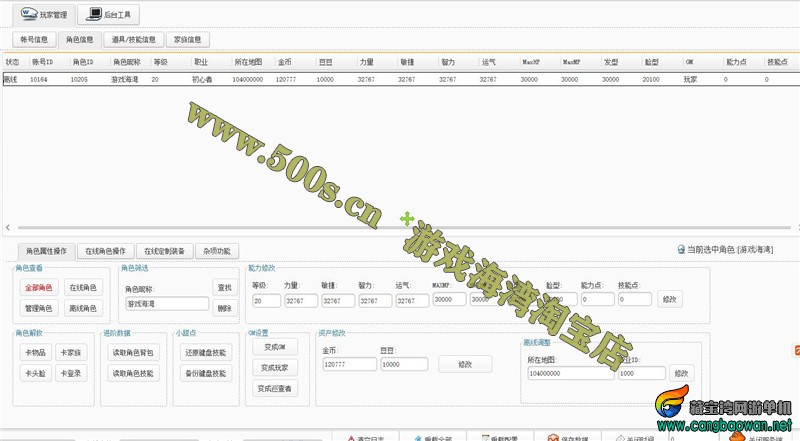The image size is (800, 441).
Task: Click the computer icon on 后台工具 tab
Action: click(94, 14)
